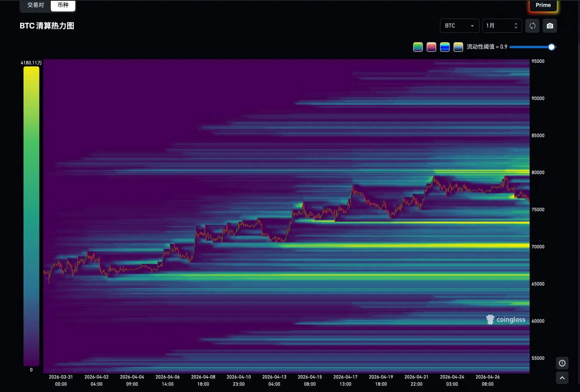Click the 70000 price axis label
This screenshot has width=580, height=392.
point(538,247)
